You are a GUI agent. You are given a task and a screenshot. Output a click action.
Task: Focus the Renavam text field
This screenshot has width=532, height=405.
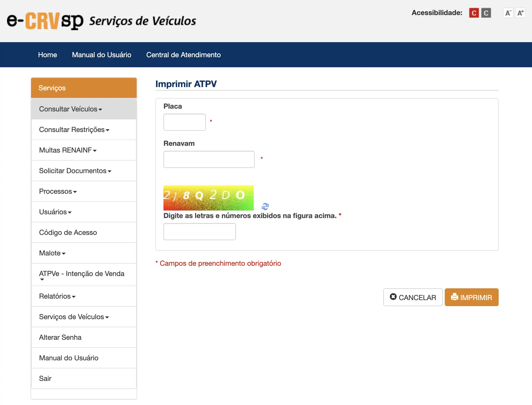(209, 159)
